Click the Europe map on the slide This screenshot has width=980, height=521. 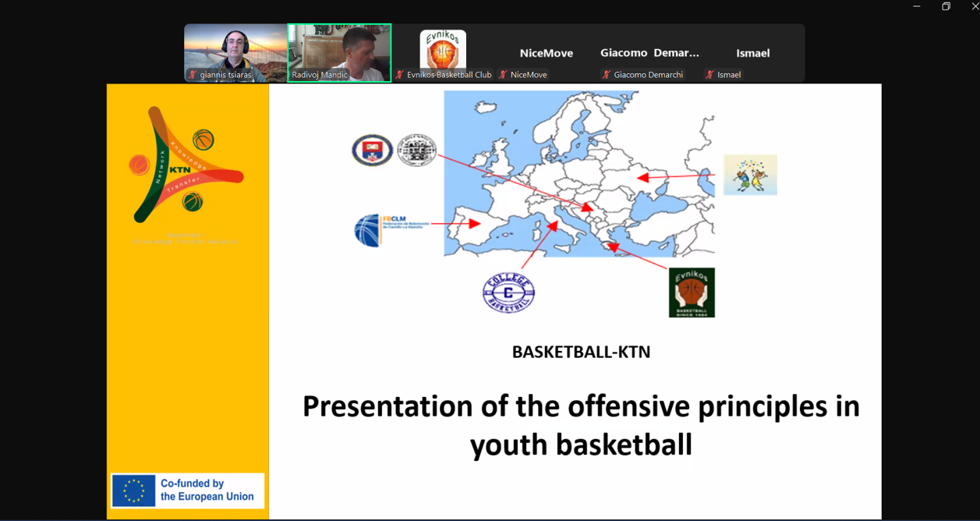click(578, 173)
